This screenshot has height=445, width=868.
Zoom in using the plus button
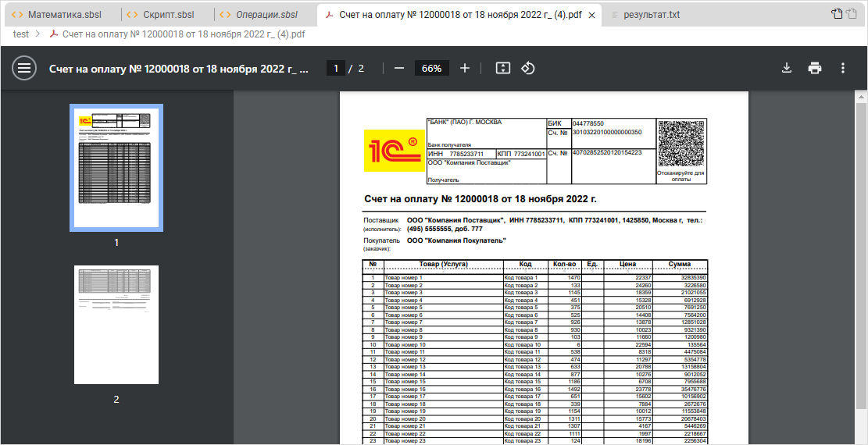click(465, 68)
